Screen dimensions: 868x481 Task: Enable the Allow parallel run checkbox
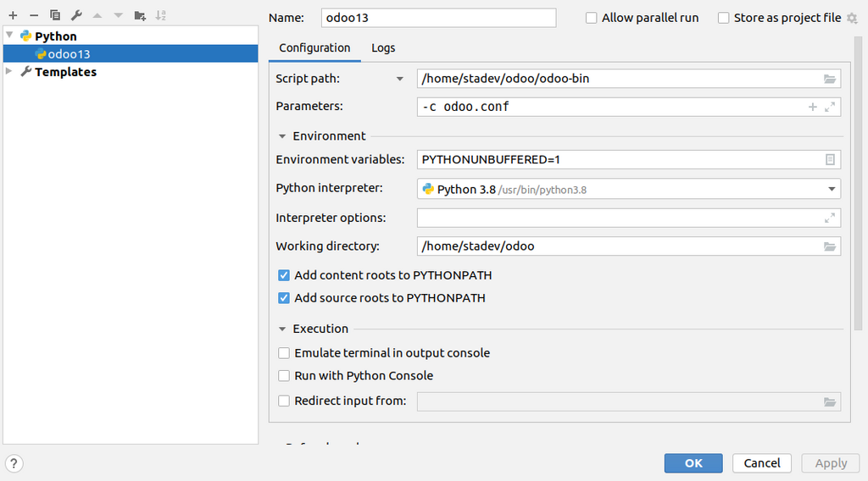pyautogui.click(x=592, y=18)
